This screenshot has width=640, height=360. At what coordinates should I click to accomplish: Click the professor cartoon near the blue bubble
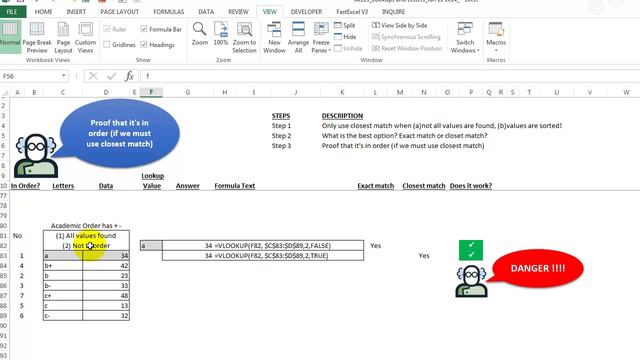coord(36,155)
